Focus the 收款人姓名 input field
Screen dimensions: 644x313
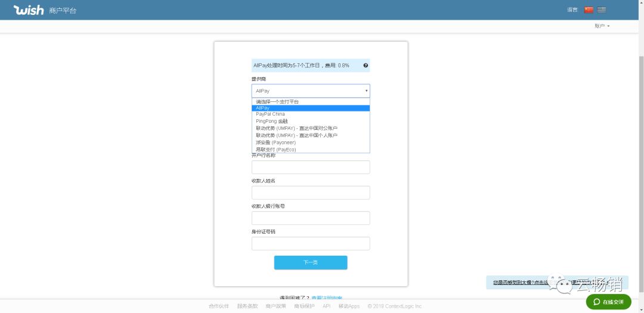coord(311,193)
